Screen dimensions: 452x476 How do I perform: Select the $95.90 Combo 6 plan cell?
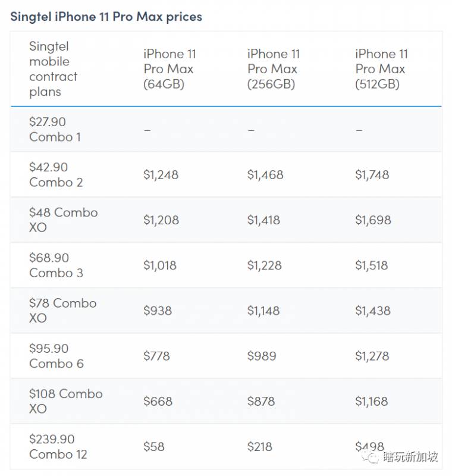click(56, 356)
